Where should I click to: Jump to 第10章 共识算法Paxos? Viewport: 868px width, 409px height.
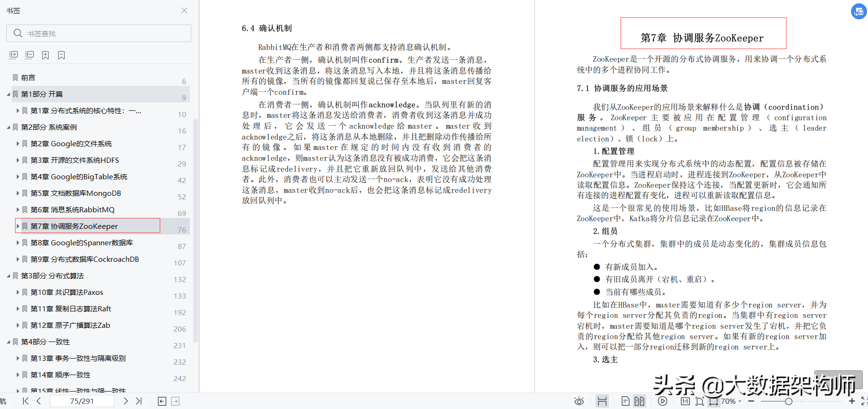(67, 292)
